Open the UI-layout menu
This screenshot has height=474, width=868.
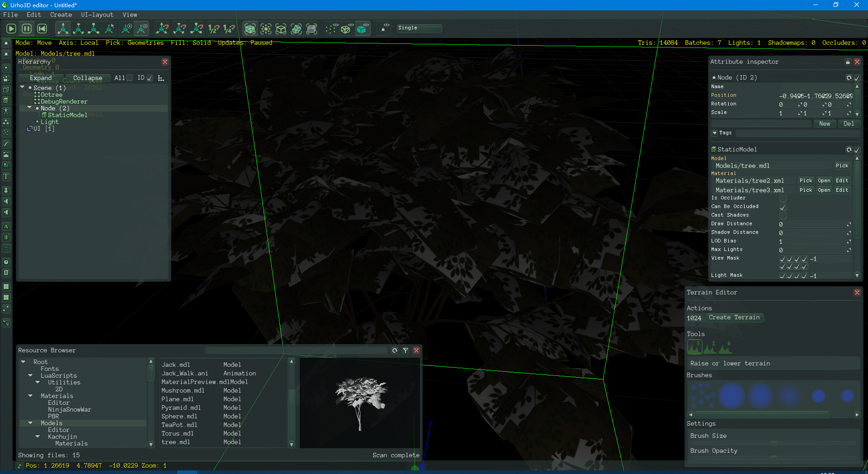[97, 14]
